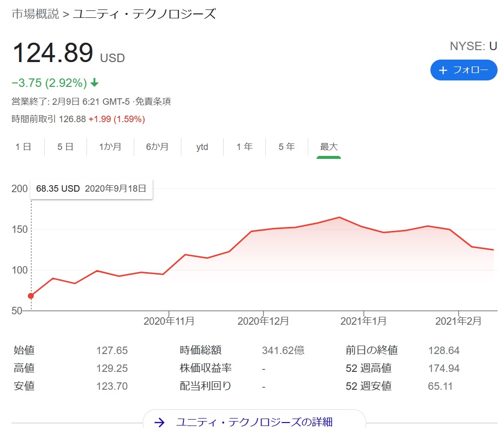Click the 2020年11月 axis label
The image size is (504, 428).
click(169, 321)
